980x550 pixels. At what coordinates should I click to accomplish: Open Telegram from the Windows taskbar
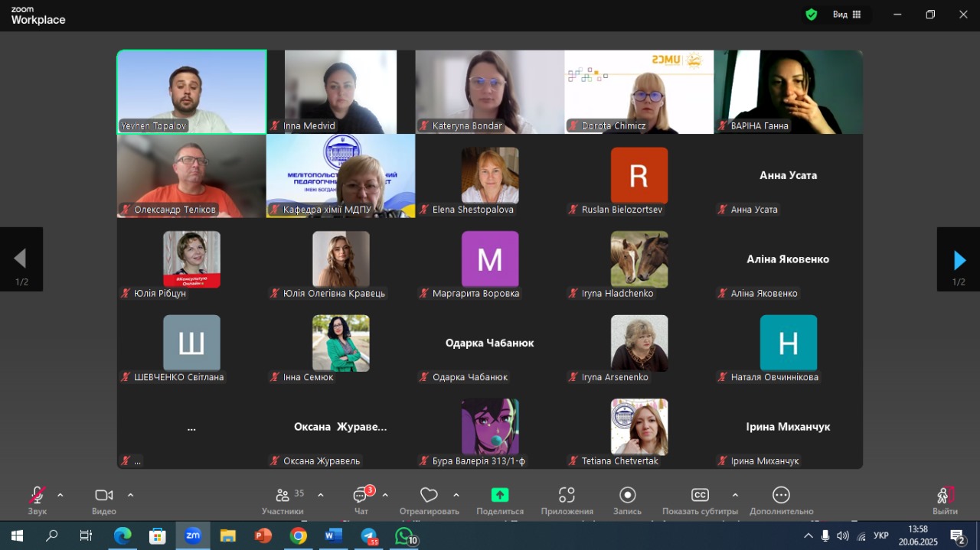point(369,535)
